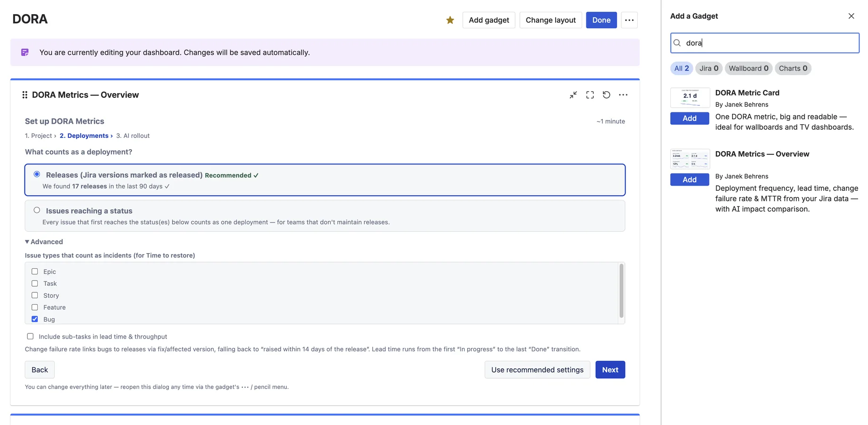Viewport: 868px width, 425px height.
Task: Open the gadget's three-dot menu
Action: click(x=623, y=95)
